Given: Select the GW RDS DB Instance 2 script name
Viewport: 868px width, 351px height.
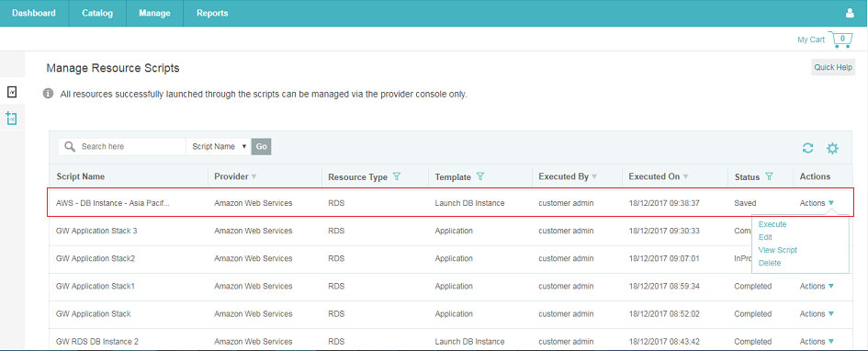Looking at the screenshot, I should pyautogui.click(x=96, y=342).
